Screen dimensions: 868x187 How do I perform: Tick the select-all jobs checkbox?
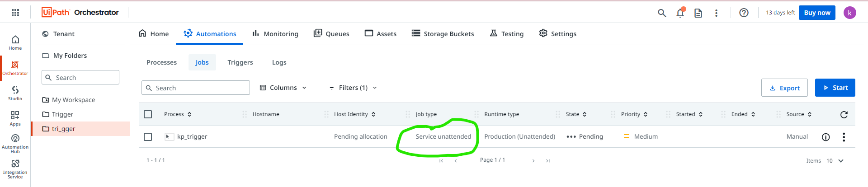coord(148,114)
